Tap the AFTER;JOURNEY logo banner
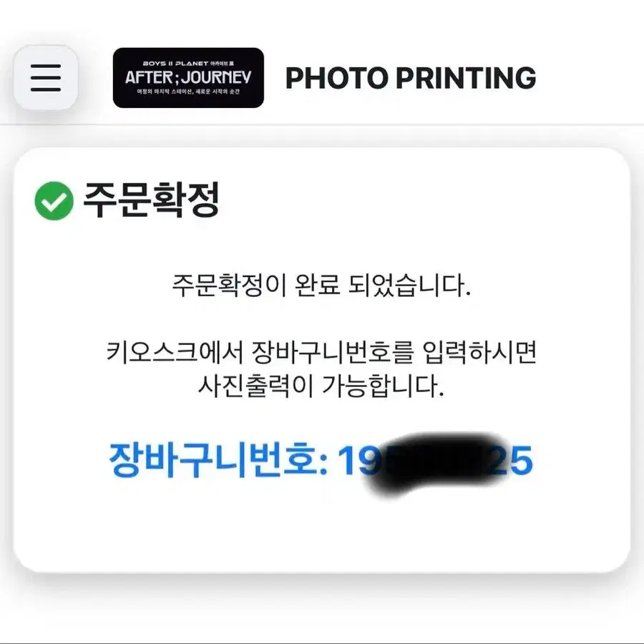This screenshot has width=644, height=644. 188,77
